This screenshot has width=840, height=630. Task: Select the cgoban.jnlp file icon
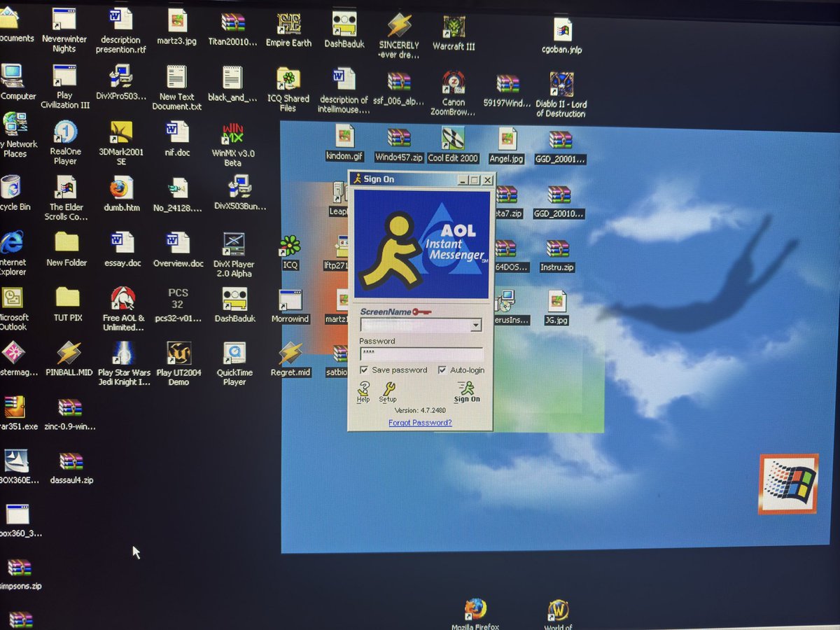click(562, 30)
